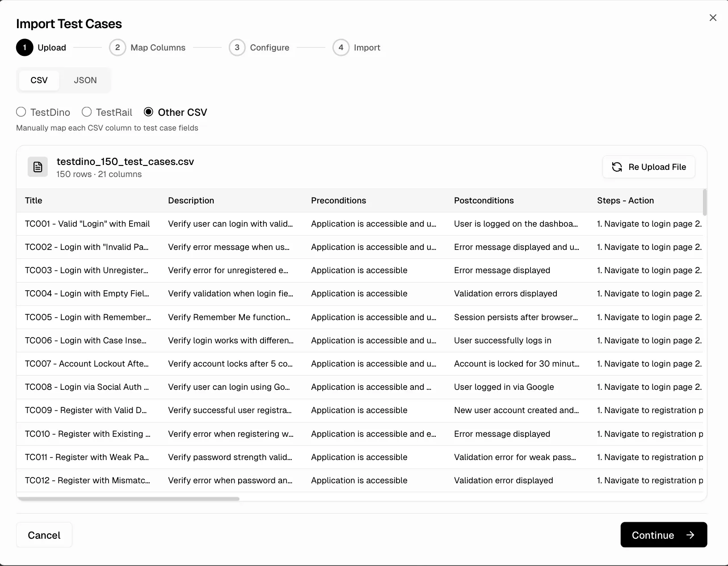This screenshot has width=728, height=566.
Task: Click the vertical table scrollbar
Action: click(x=705, y=202)
